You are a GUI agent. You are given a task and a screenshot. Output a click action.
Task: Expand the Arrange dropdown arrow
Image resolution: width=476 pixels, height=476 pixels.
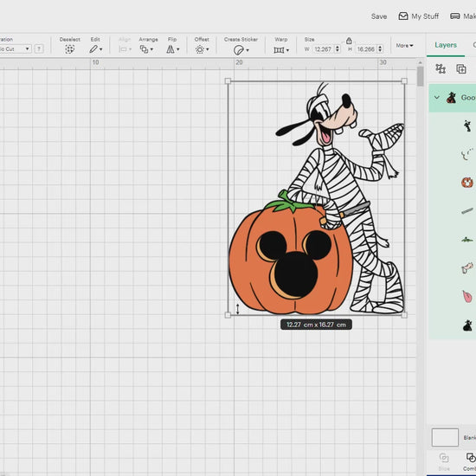(x=151, y=49)
